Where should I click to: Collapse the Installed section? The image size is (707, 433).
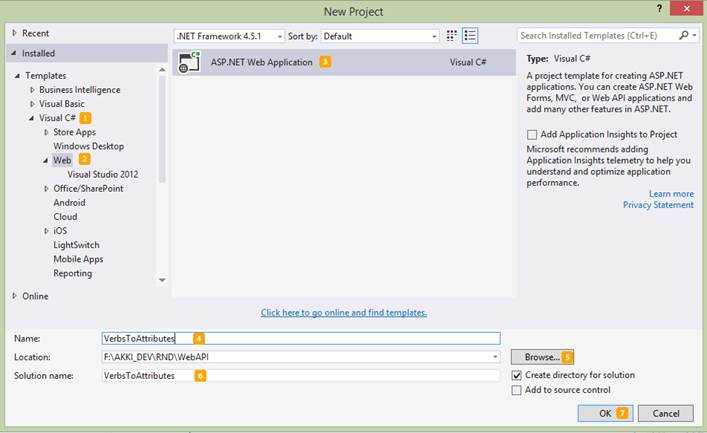(14, 53)
